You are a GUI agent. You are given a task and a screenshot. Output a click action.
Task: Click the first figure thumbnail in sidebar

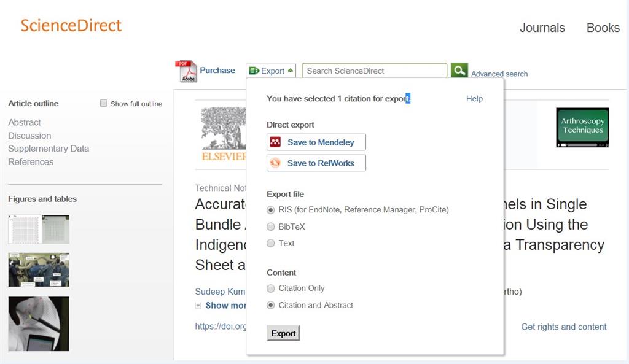click(x=38, y=229)
